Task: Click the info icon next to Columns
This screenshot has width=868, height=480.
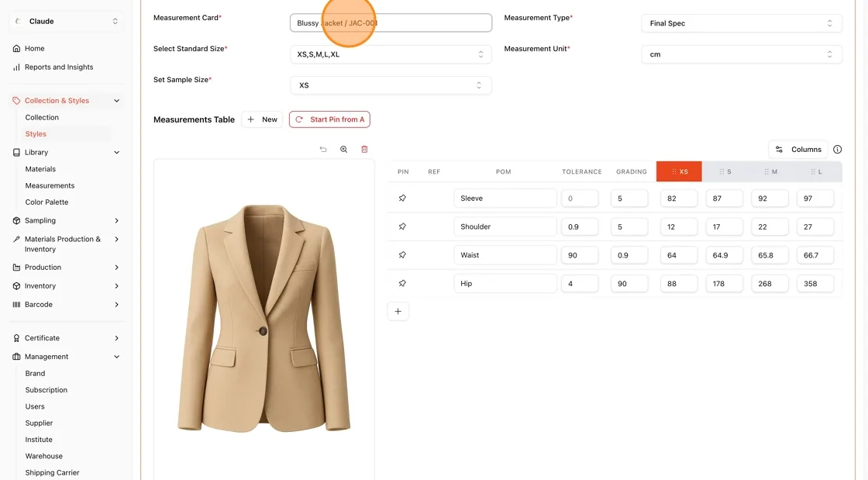Action: 838,150
